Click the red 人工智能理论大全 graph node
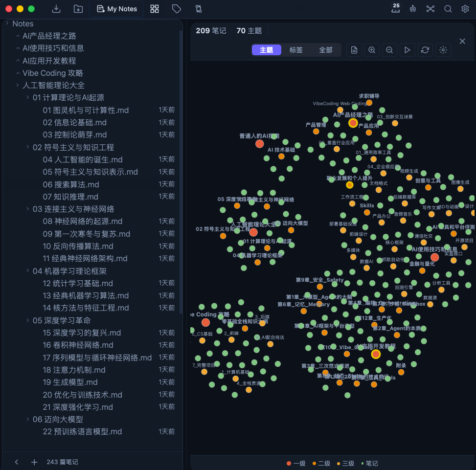This screenshot has height=470, width=476. point(253,232)
